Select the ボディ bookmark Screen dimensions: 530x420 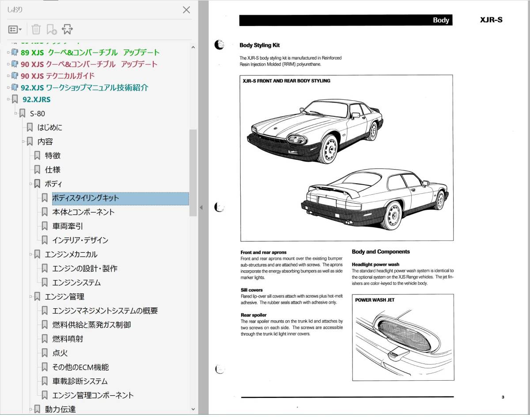pos(53,184)
